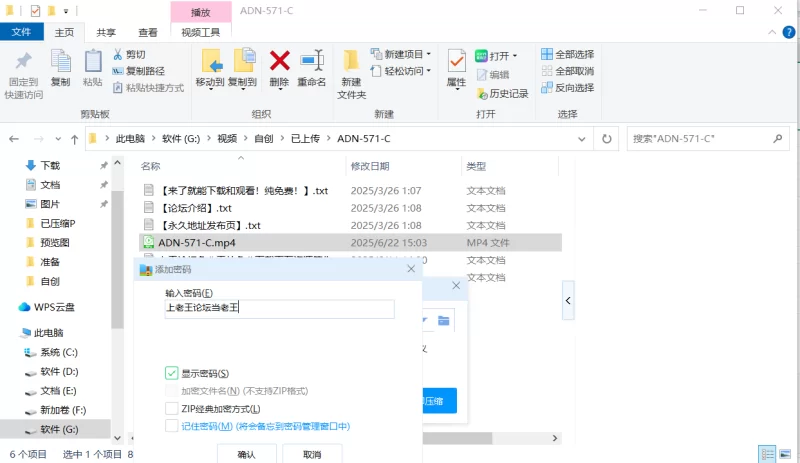Open Pictures (图片) in sidebar
Viewport: 800px width, 463px height.
click(50, 204)
